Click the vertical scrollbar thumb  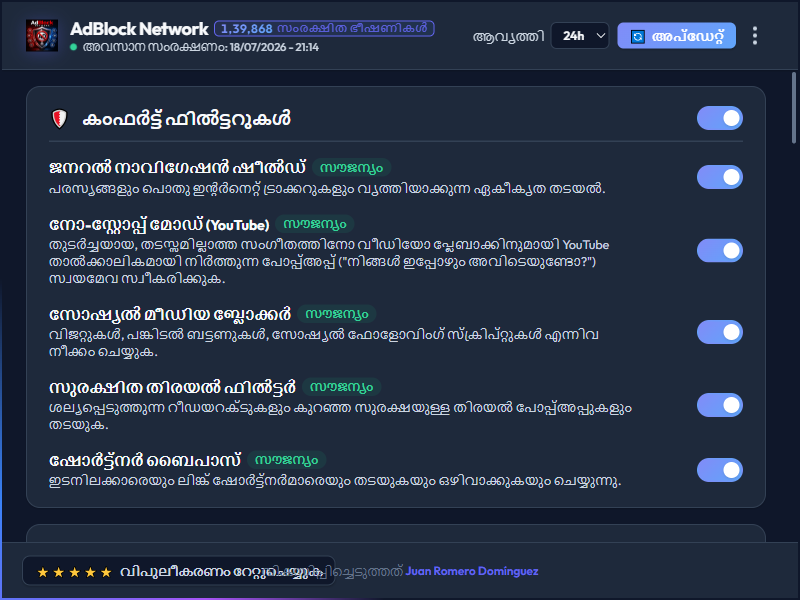[793, 108]
